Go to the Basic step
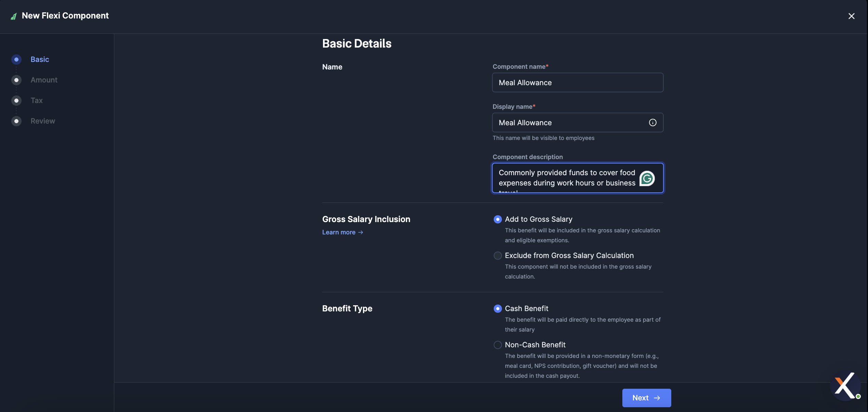Viewport: 868px width, 412px height. (x=40, y=60)
